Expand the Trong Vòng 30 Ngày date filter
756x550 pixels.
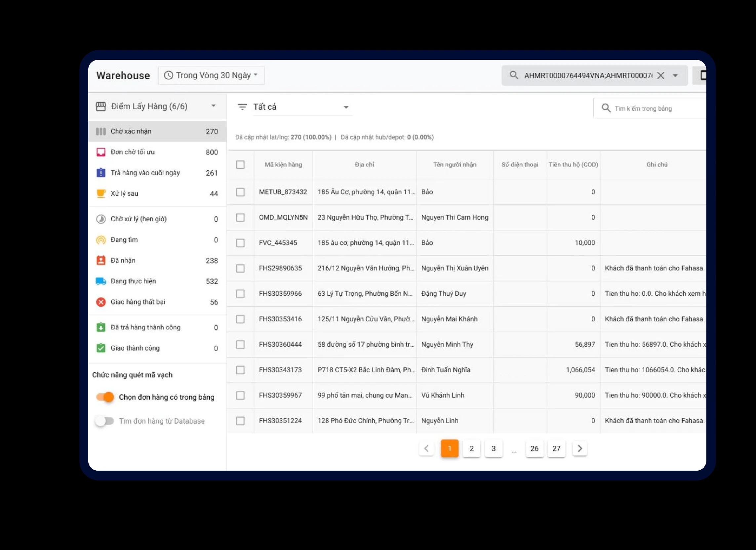[211, 75]
